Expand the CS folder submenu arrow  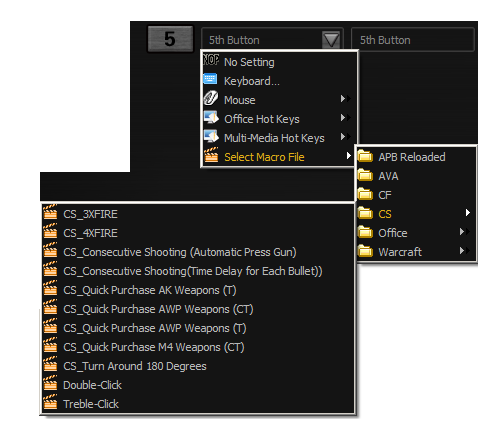[468, 213]
